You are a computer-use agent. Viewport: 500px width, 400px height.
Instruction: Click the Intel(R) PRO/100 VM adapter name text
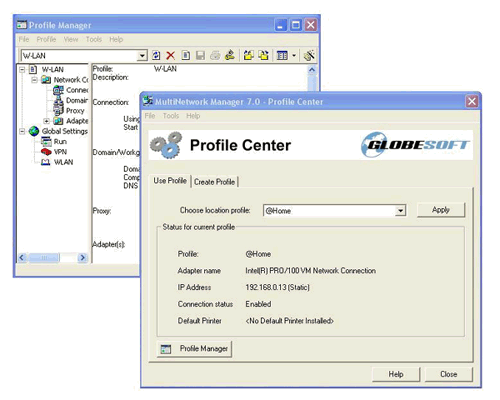click(x=310, y=271)
